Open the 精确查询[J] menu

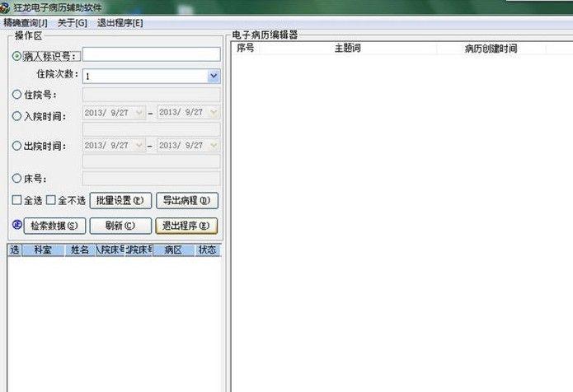26,23
